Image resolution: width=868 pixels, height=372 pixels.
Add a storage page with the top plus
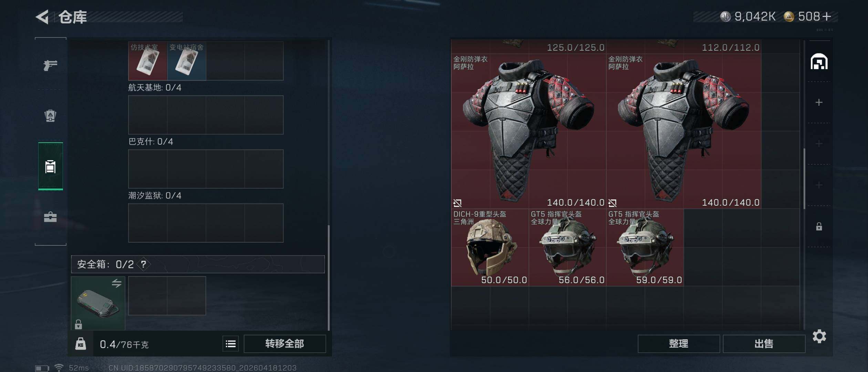819,102
